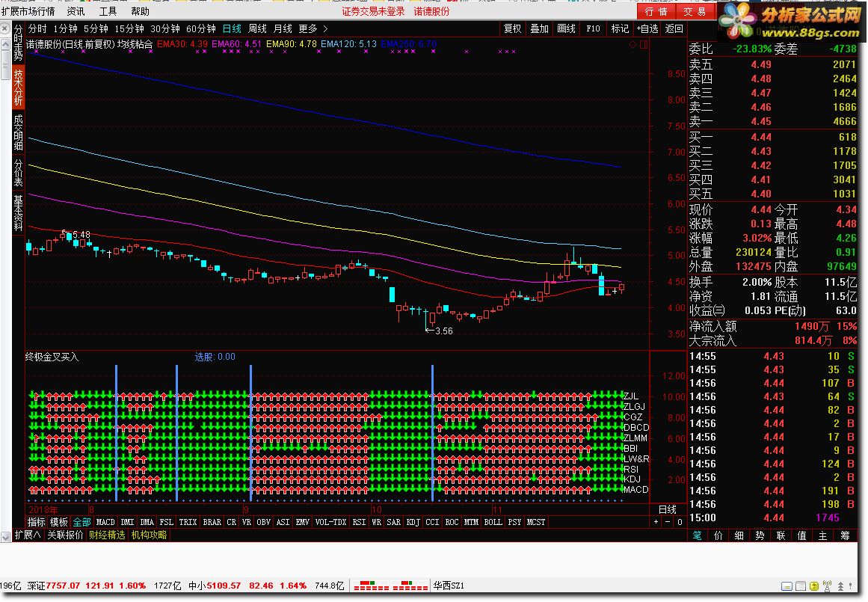Click the small pin icon in the status bar
868x602 pixels.
(850, 586)
